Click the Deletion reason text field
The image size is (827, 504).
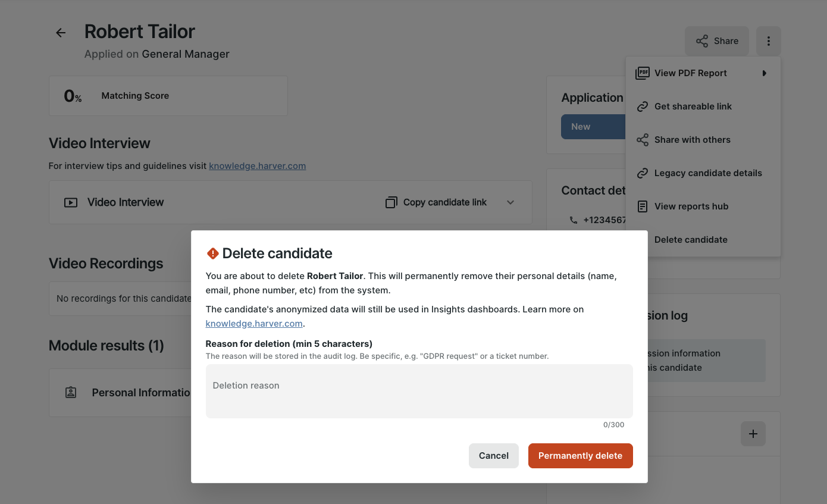419,391
